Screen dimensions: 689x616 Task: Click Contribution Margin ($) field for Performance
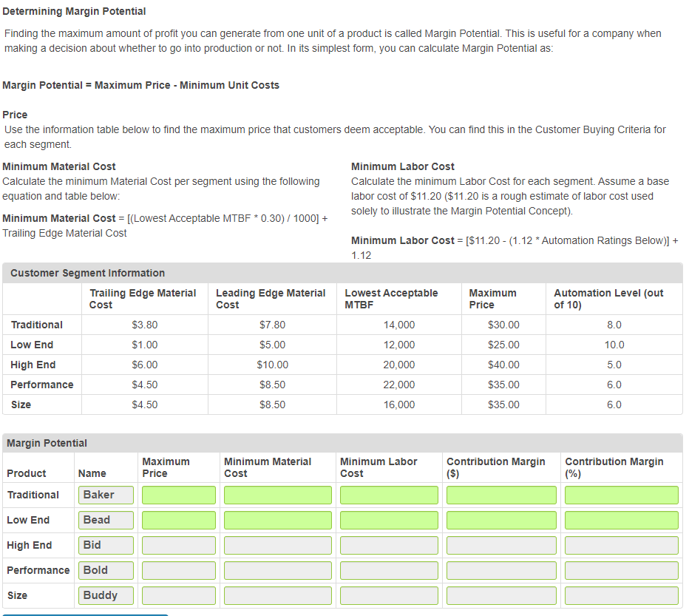pos(501,570)
